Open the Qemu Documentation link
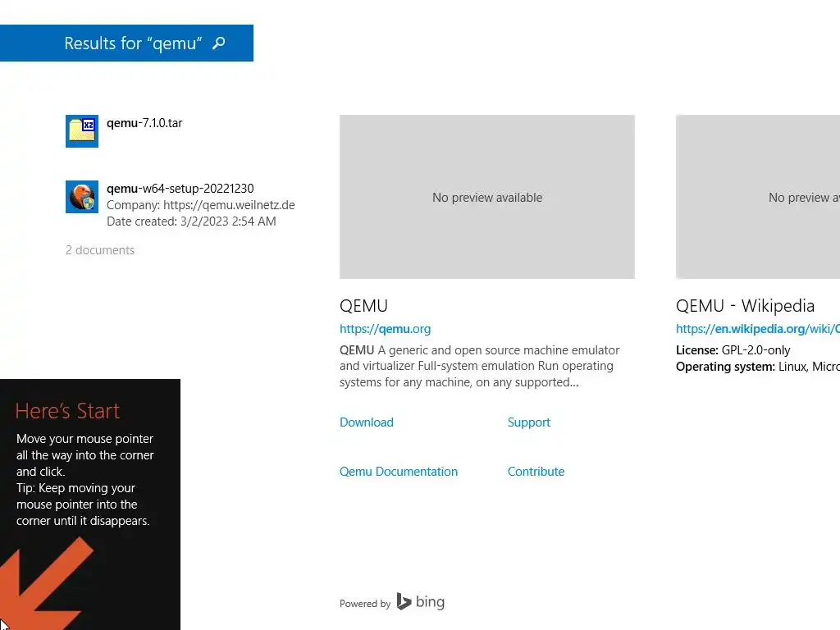This screenshot has width=840, height=630. pyautogui.click(x=399, y=472)
